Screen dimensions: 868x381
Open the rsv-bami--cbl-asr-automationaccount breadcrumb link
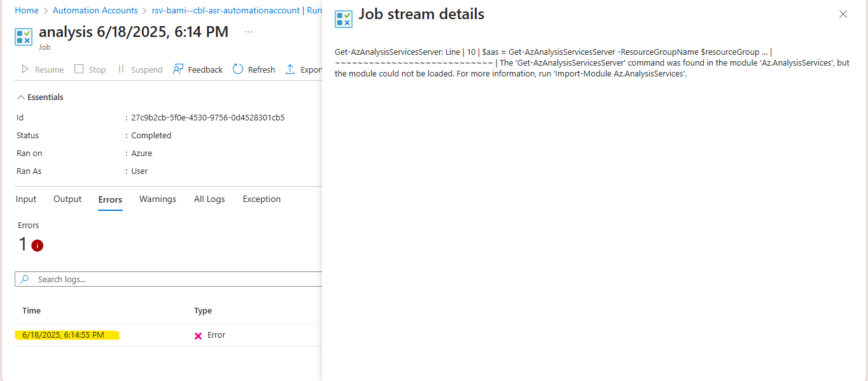[237, 10]
